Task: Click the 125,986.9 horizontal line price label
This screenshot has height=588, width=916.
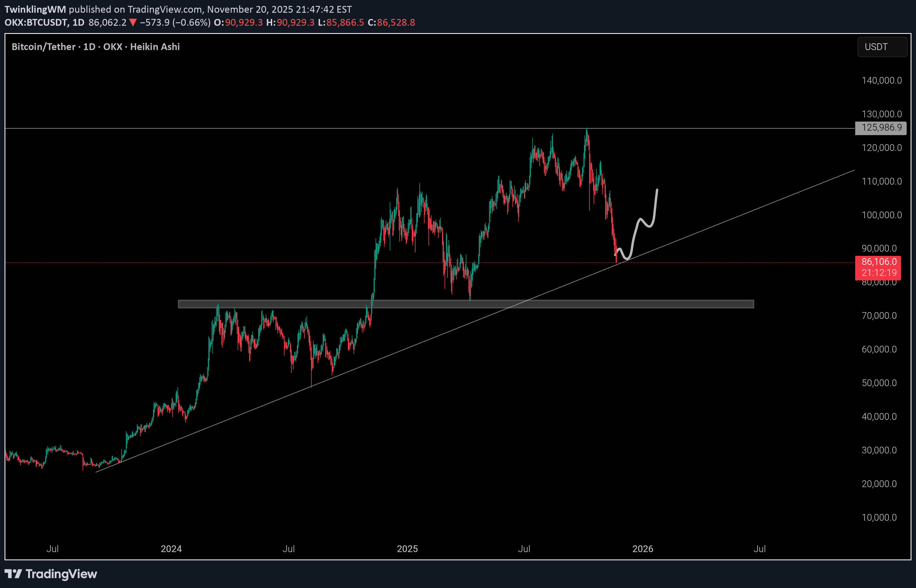Action: 881,127
